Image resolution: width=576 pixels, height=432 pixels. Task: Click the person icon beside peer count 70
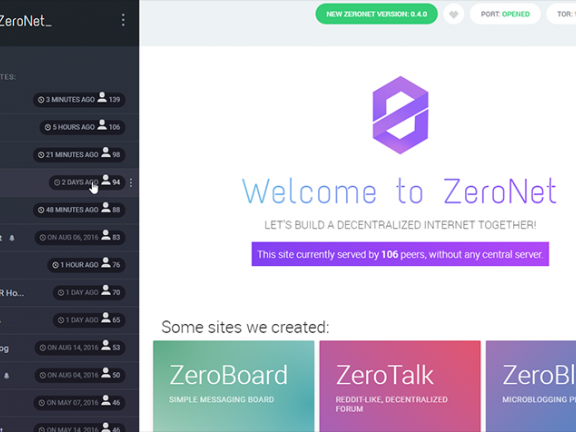point(106,291)
